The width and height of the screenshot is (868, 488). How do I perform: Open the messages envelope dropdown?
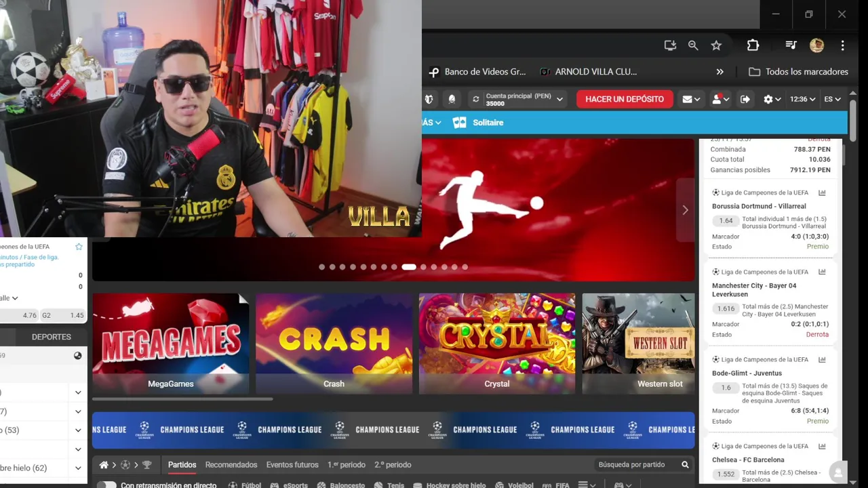(691, 99)
